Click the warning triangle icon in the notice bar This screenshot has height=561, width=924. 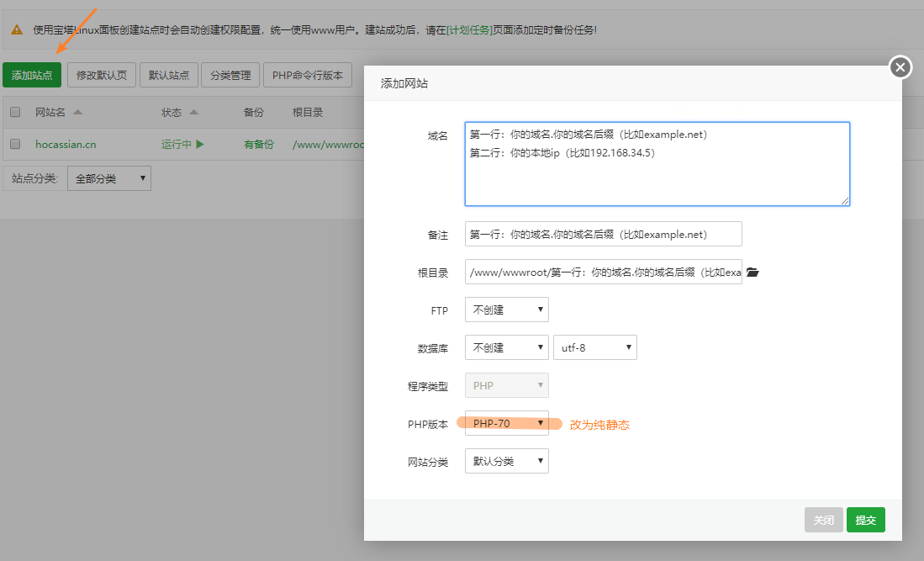click(x=18, y=28)
